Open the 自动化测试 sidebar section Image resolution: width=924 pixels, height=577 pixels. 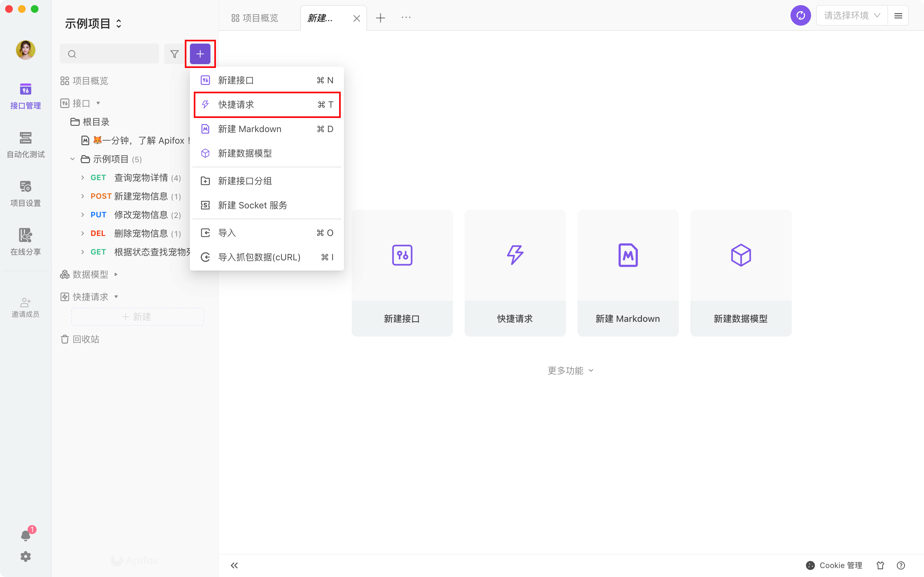coord(26,144)
